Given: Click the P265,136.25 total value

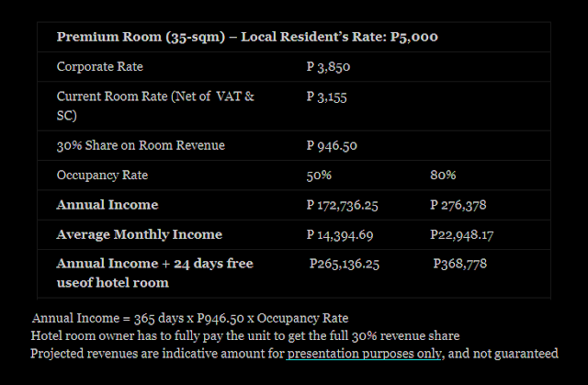Looking at the screenshot, I should tap(345, 264).
